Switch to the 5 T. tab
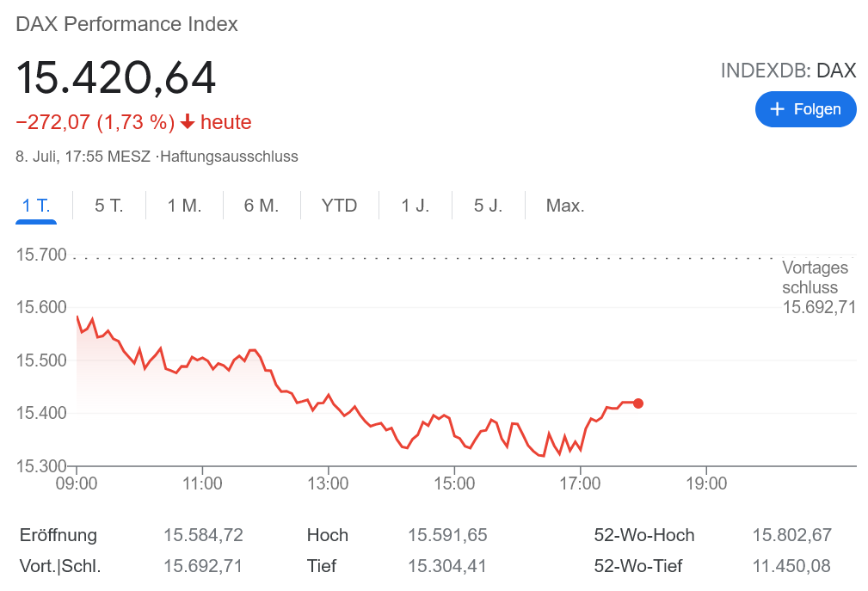The image size is (868, 591). [x=109, y=206]
